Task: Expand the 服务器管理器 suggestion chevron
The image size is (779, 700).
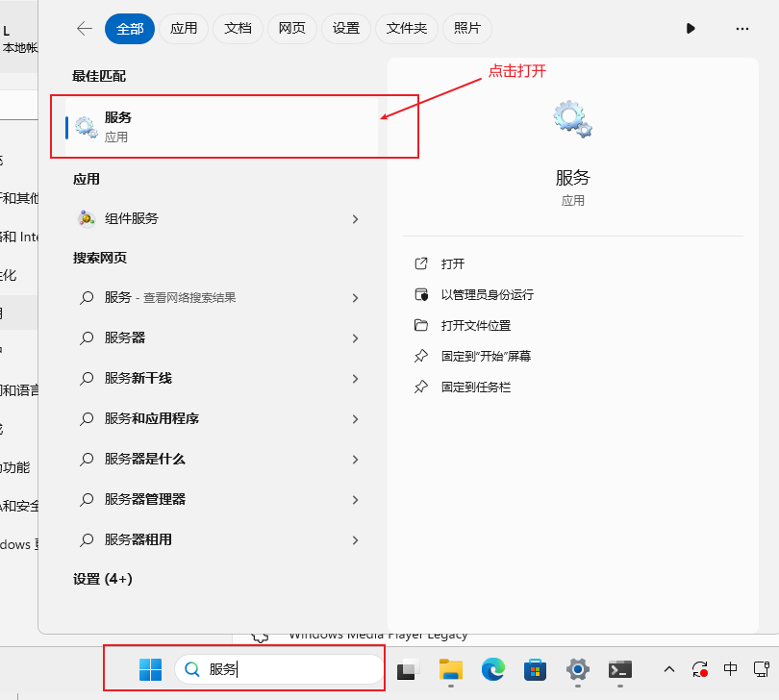Action: 355,500
